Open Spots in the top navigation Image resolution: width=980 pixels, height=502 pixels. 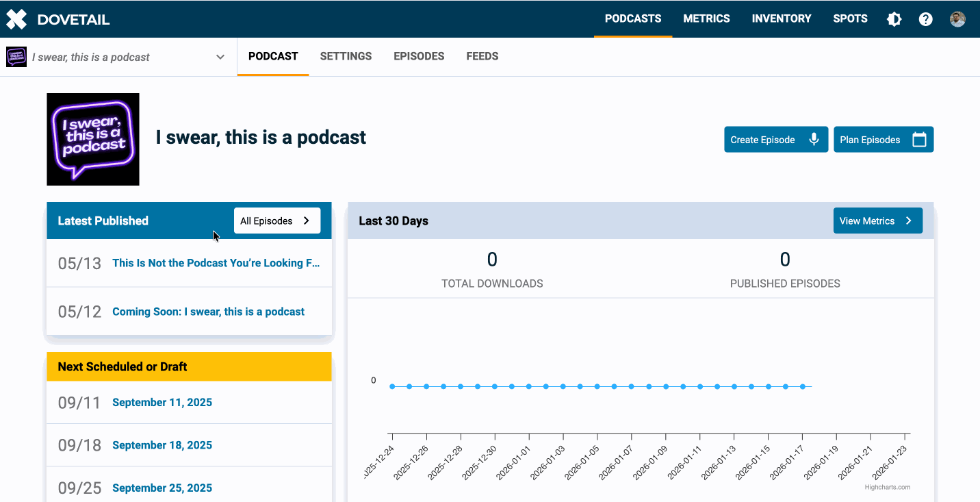pyautogui.click(x=850, y=18)
